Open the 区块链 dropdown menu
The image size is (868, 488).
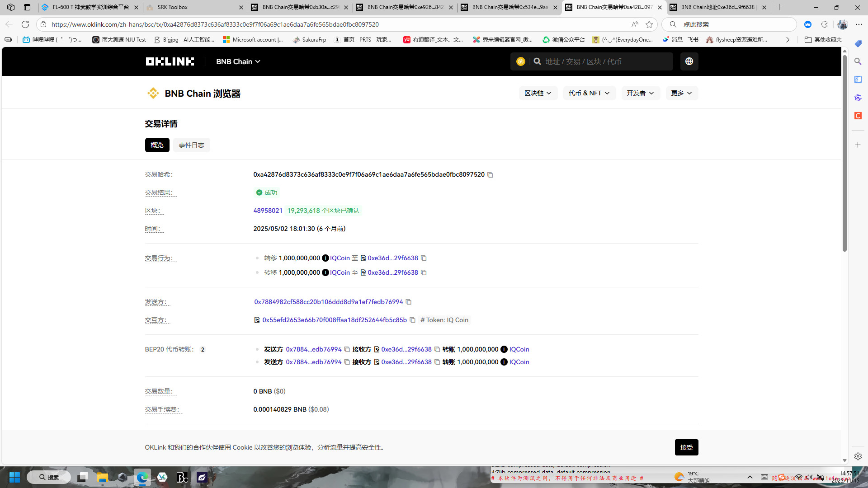tap(538, 93)
